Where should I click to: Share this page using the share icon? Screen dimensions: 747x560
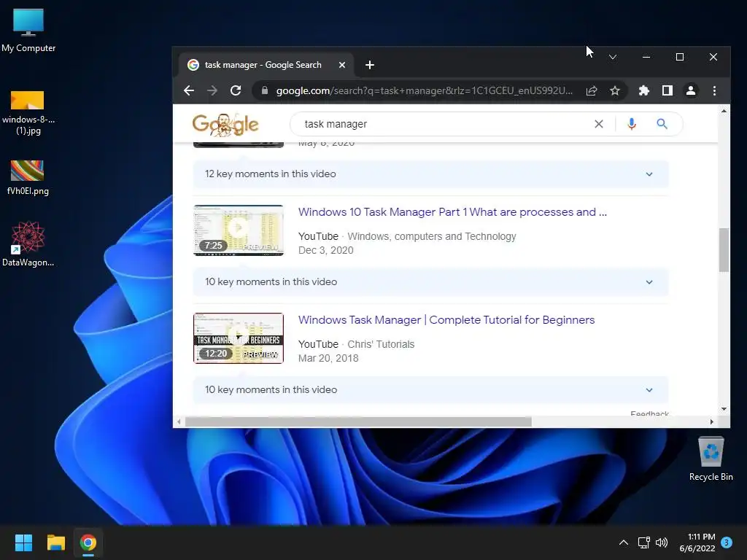592,90
